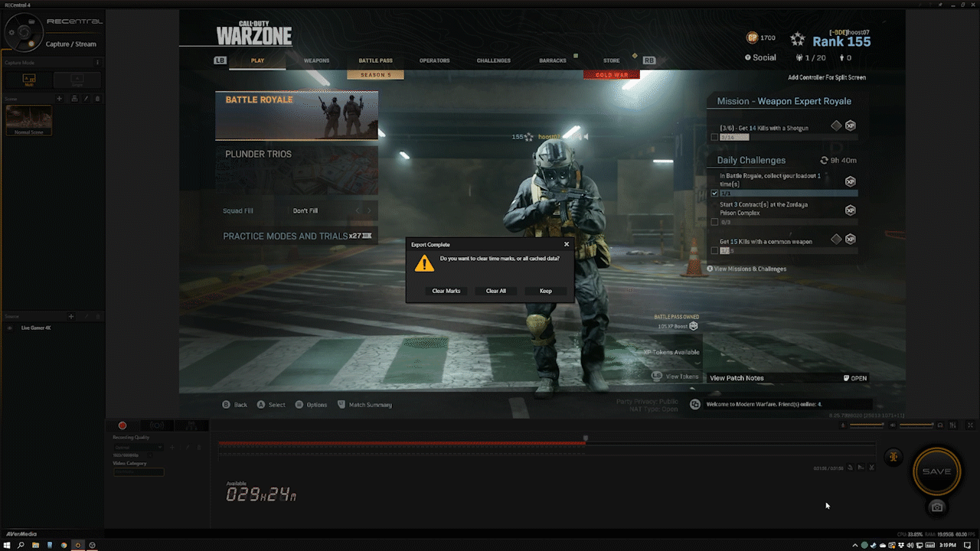Adjust the speaker volume slider

pyautogui.click(x=916, y=425)
